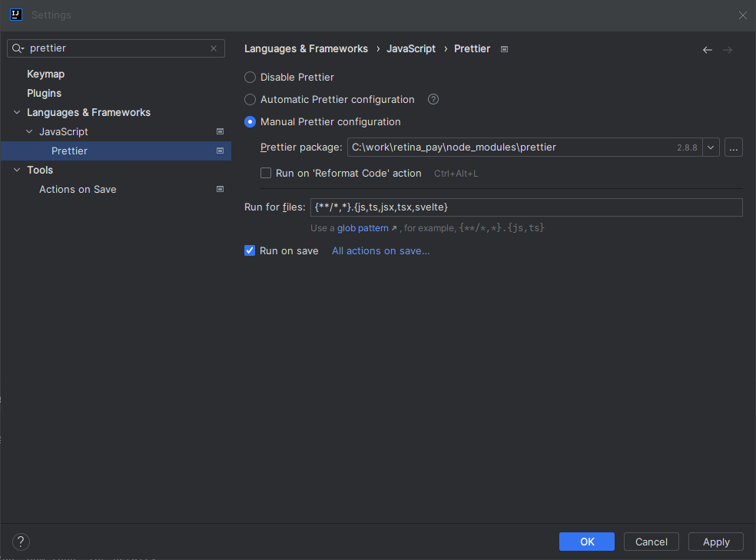Close the Settings dialog window
This screenshot has width=756, height=560.
(x=742, y=15)
